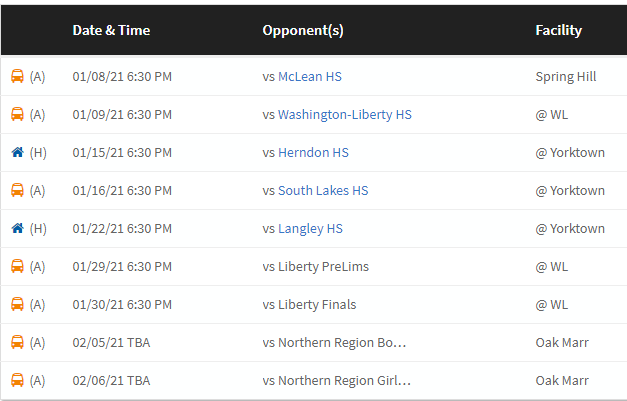This screenshot has height=401, width=627.
Task: Sort by the Date & Time column header
Action: [x=111, y=30]
